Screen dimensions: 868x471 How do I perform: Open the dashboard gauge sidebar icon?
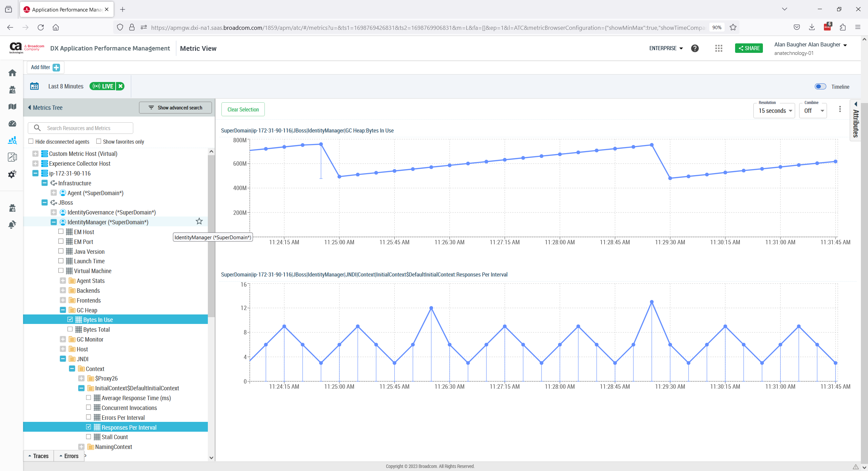13,124
